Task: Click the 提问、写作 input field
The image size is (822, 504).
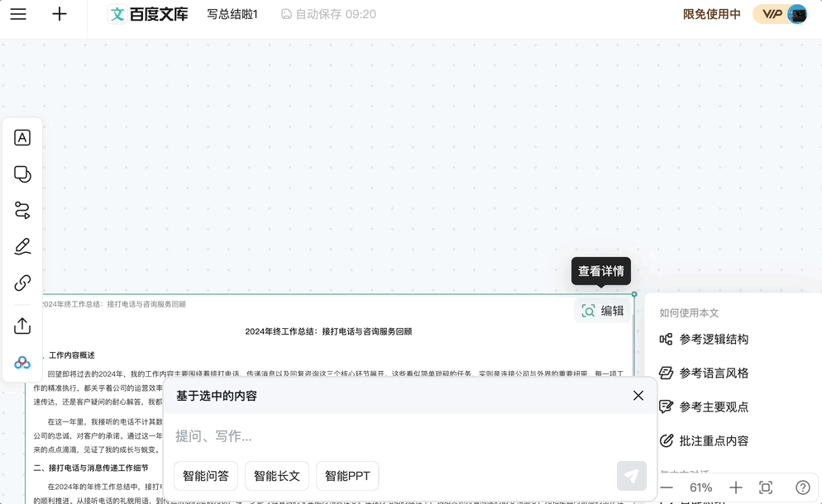Action: [x=331, y=436]
